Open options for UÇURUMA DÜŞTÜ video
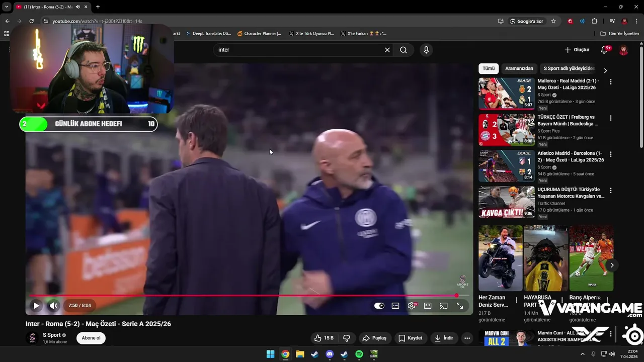 click(611, 191)
